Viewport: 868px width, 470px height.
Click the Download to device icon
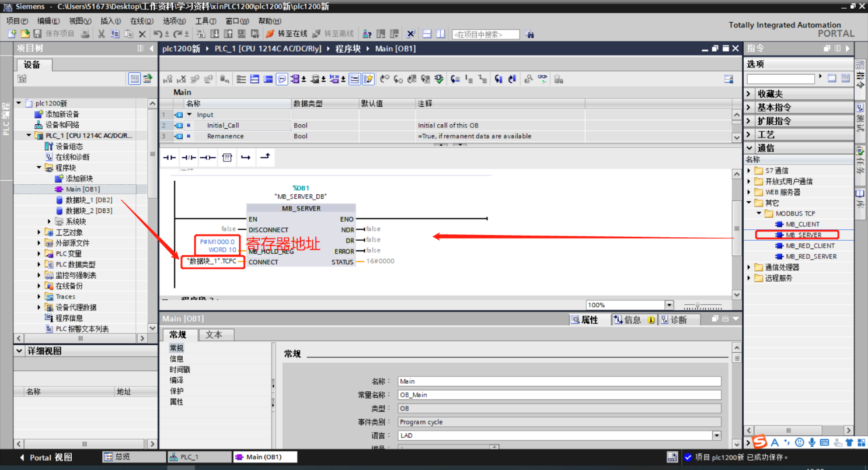click(214, 34)
